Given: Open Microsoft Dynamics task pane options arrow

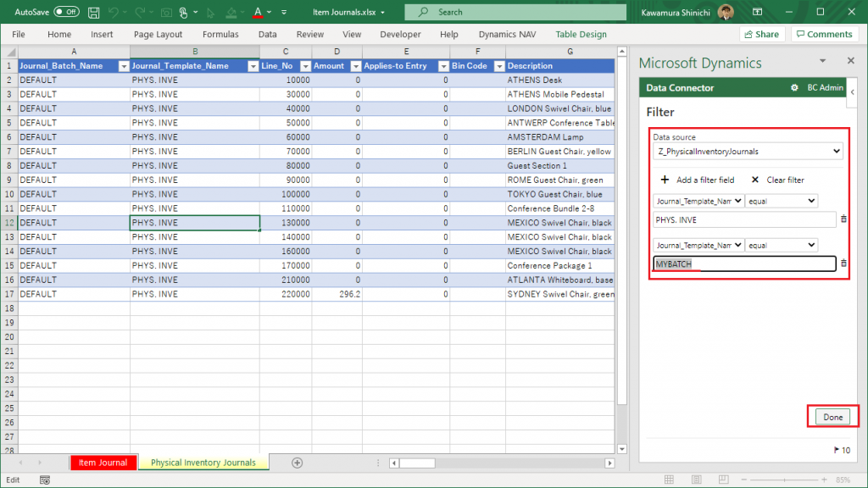Looking at the screenshot, I should (x=822, y=61).
